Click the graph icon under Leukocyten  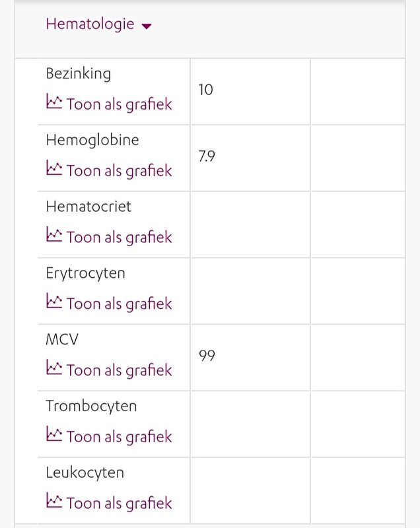coord(54,500)
